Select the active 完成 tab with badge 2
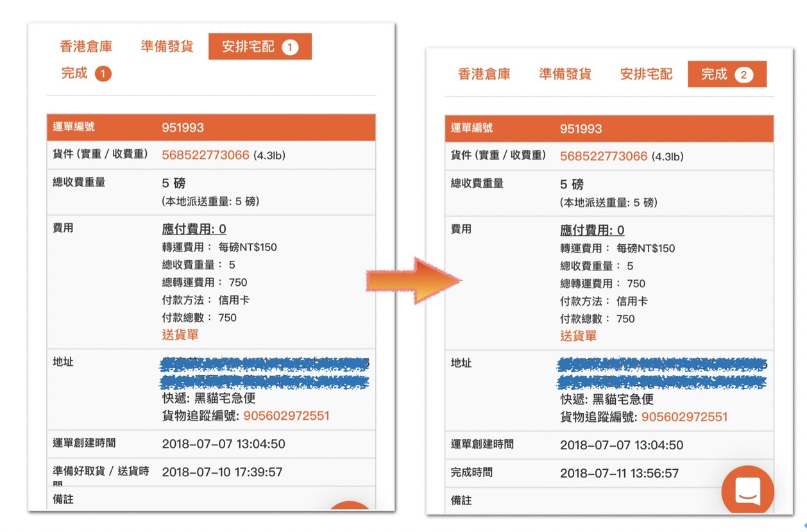Image resolution: width=807 pixels, height=532 pixels. [x=727, y=74]
